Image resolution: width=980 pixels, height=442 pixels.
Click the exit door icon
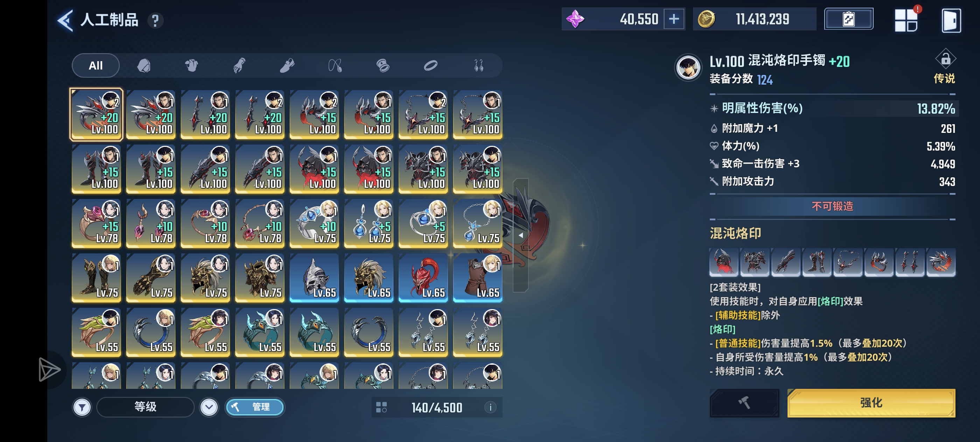tap(951, 21)
